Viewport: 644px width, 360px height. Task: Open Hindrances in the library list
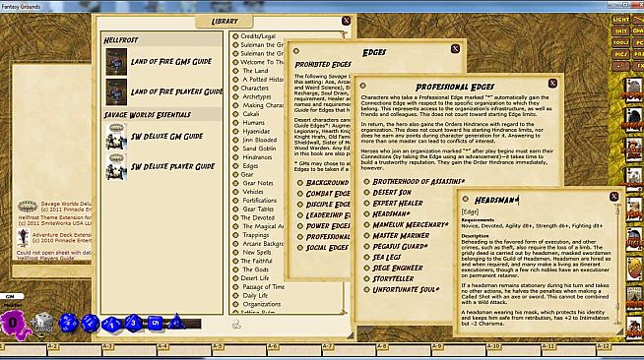click(257, 157)
